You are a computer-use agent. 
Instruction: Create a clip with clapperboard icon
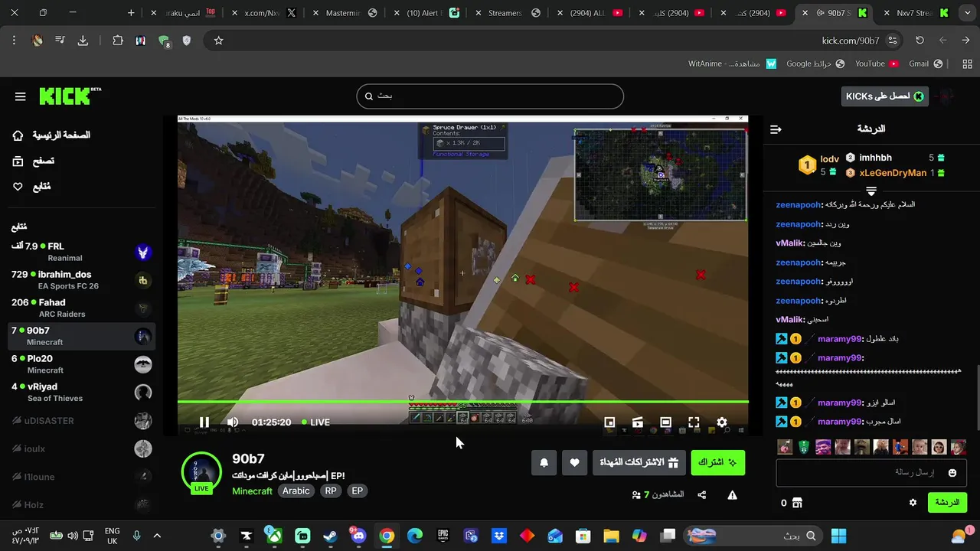point(638,422)
